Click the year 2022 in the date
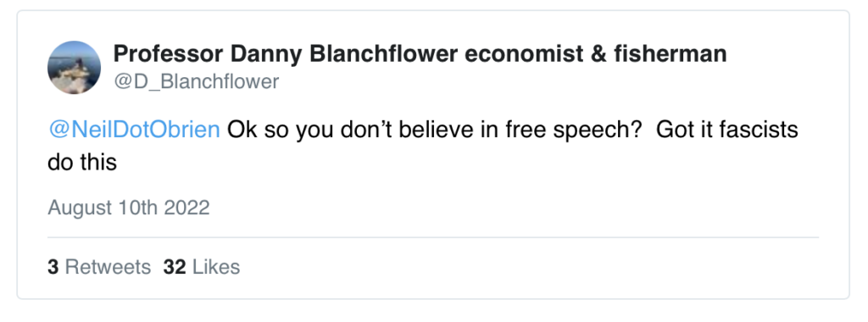868x322 pixels. [186, 208]
